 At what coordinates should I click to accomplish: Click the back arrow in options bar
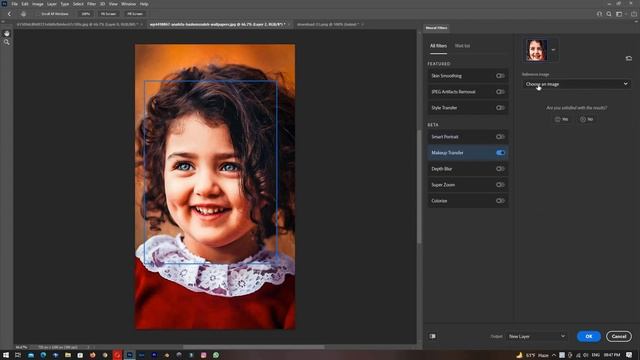click(x=9, y=14)
